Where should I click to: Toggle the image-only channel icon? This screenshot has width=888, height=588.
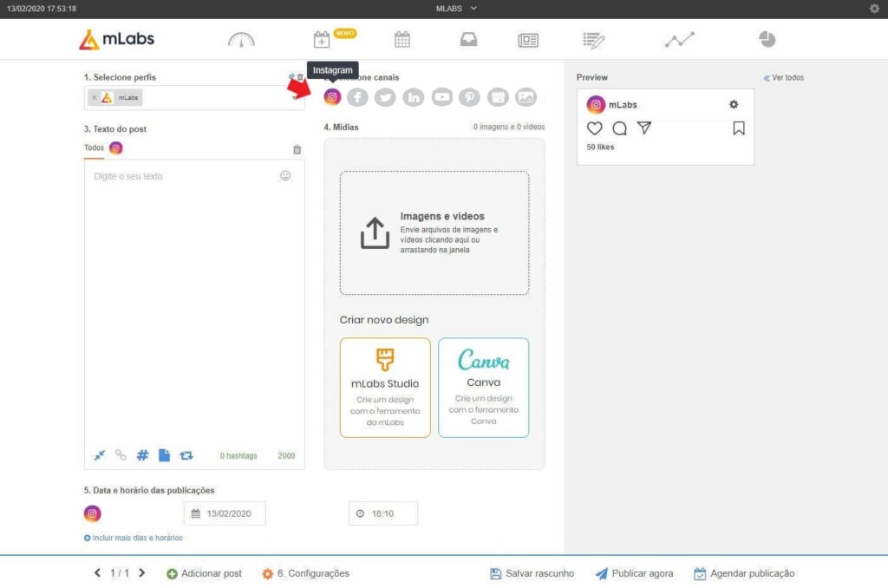coord(526,97)
